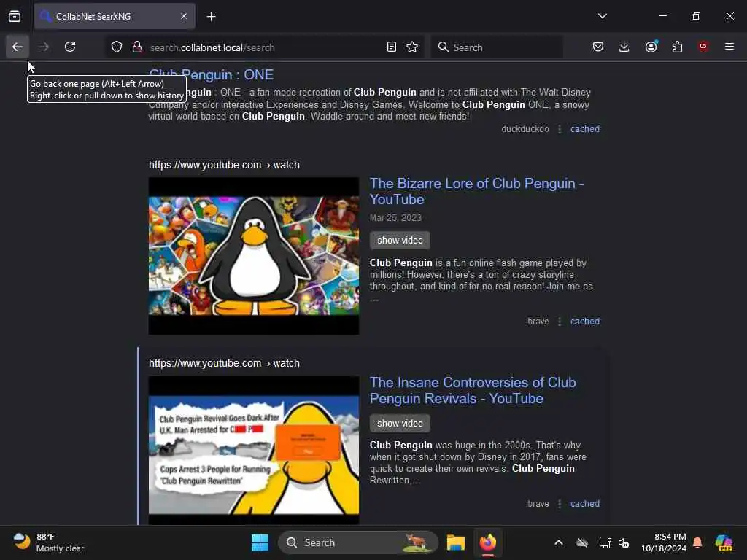Viewport: 747px width, 560px height.
Task: Close the CollabNet SearXNG tab
Action: 184,16
